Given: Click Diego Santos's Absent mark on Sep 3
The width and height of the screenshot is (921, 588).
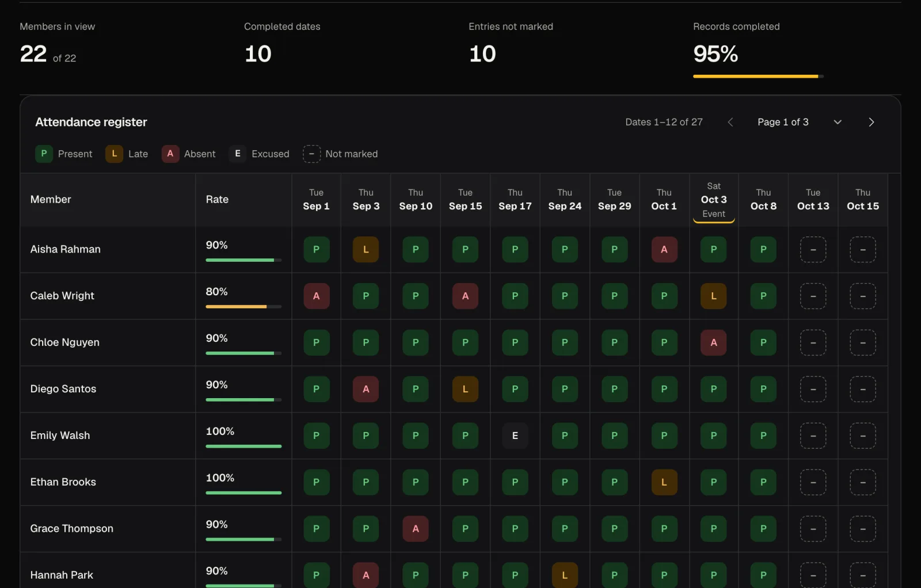Looking at the screenshot, I should (366, 390).
